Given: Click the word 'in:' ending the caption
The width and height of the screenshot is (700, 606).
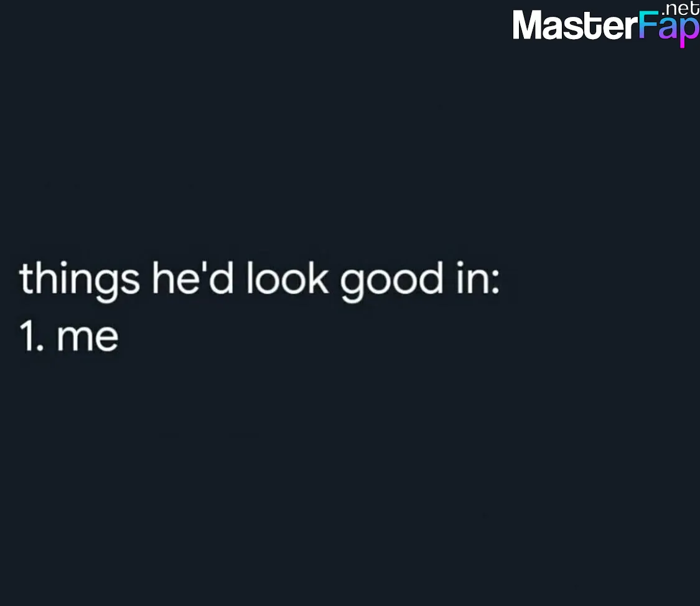Looking at the screenshot, I should (478, 278).
